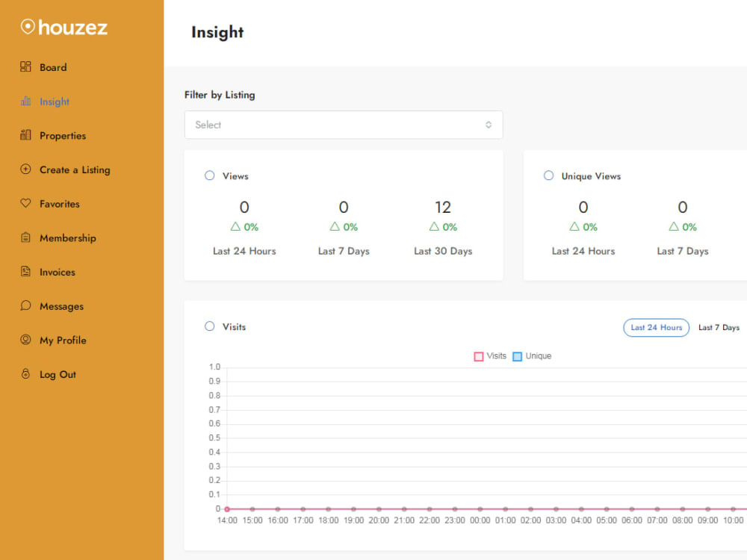747x560 pixels.
Task: Click the chart data point at 09:00
Action: pyautogui.click(x=708, y=509)
